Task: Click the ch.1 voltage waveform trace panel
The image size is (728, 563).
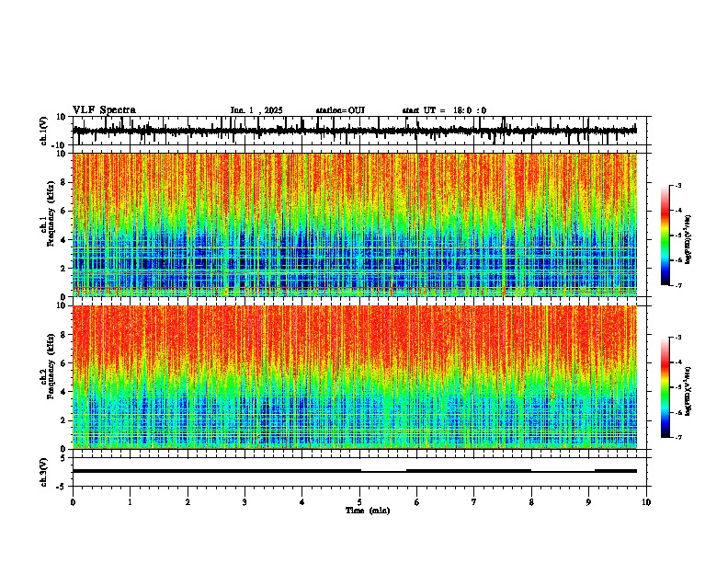Action: pos(359,131)
